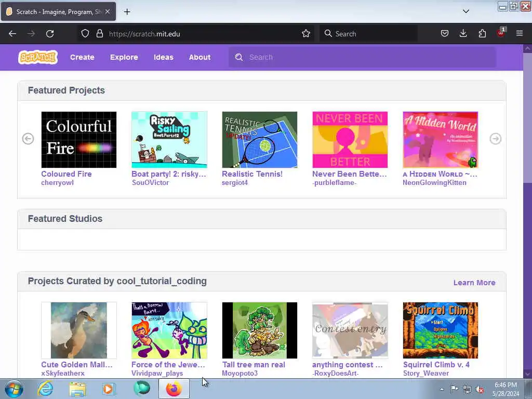Go back with the browser back arrow
Screen dimensions: 532x399
click(x=12, y=34)
